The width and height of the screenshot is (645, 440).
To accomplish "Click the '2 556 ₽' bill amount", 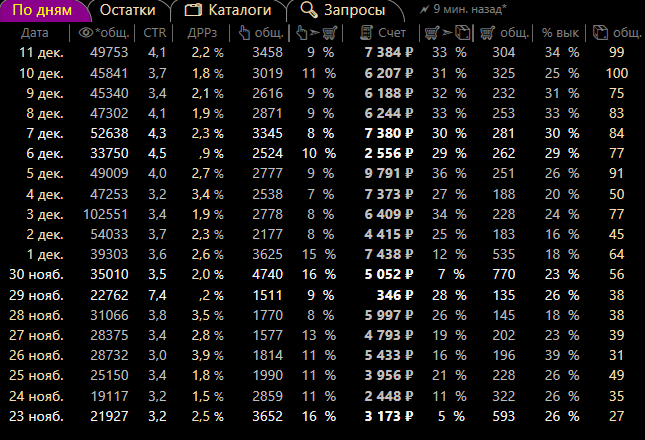I will click(388, 153).
